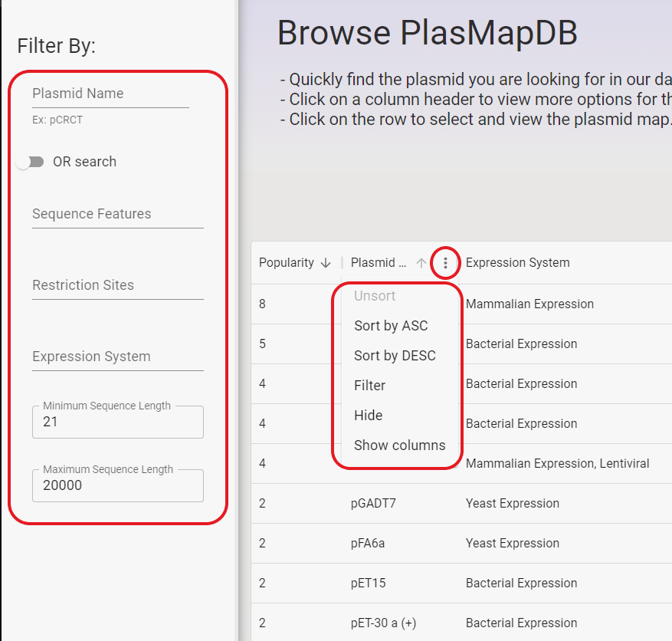The image size is (672, 641).
Task: Open the Restriction Sites filter field
Action: pyautogui.click(x=117, y=285)
